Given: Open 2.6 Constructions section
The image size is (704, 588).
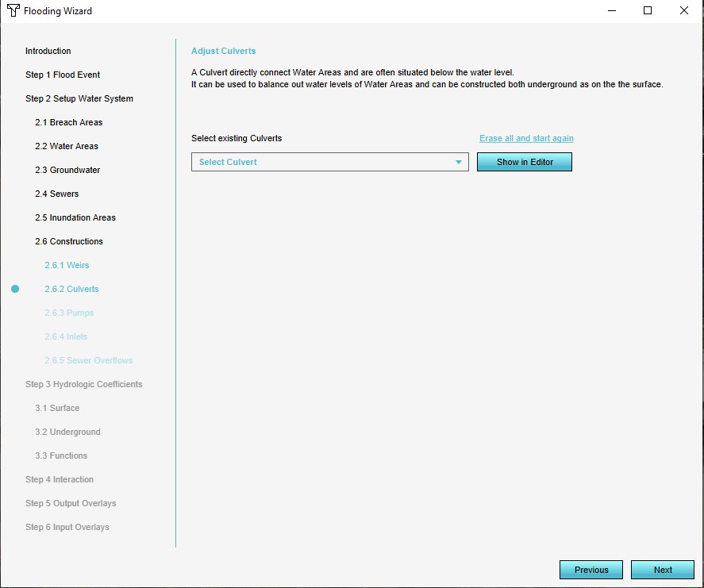Looking at the screenshot, I should [x=68, y=241].
